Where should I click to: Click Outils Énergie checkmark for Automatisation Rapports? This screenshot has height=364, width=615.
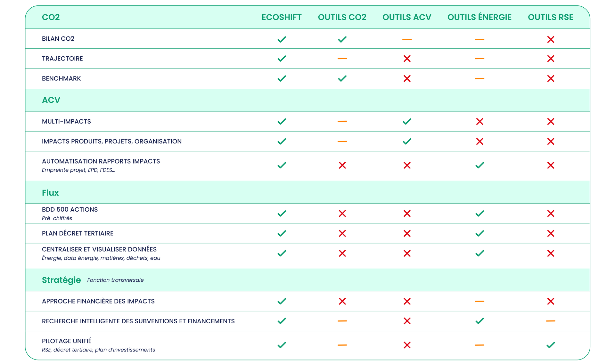[480, 165]
